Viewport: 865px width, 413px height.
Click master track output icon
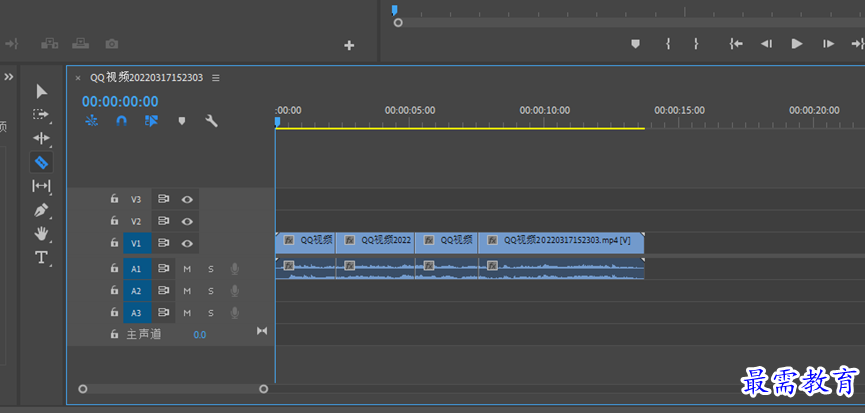(262, 331)
